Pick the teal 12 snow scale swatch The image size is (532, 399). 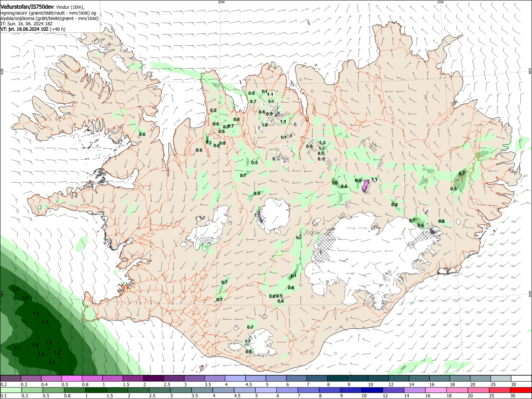pos(399,378)
